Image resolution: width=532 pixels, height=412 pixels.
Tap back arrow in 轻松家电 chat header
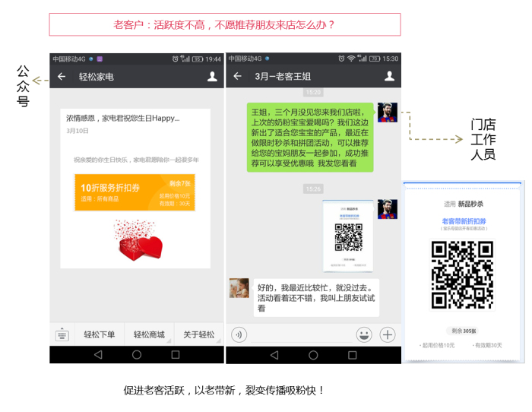62,77
